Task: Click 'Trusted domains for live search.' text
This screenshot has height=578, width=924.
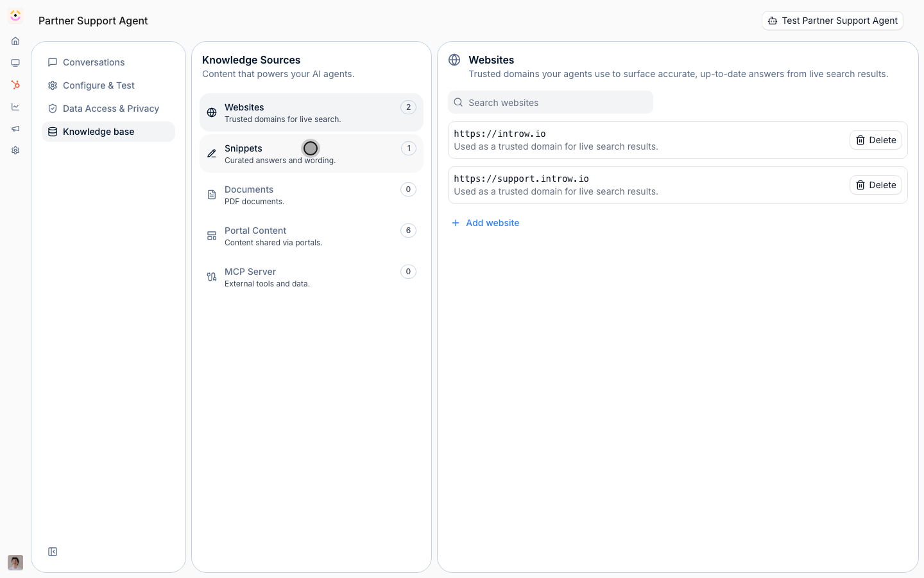Action: click(x=283, y=119)
